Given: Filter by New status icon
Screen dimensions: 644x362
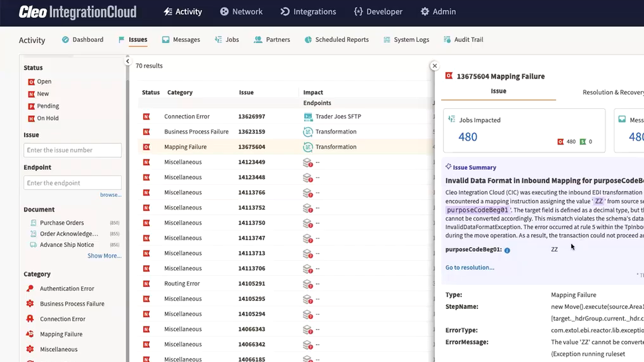Looking at the screenshot, I should [31, 94].
